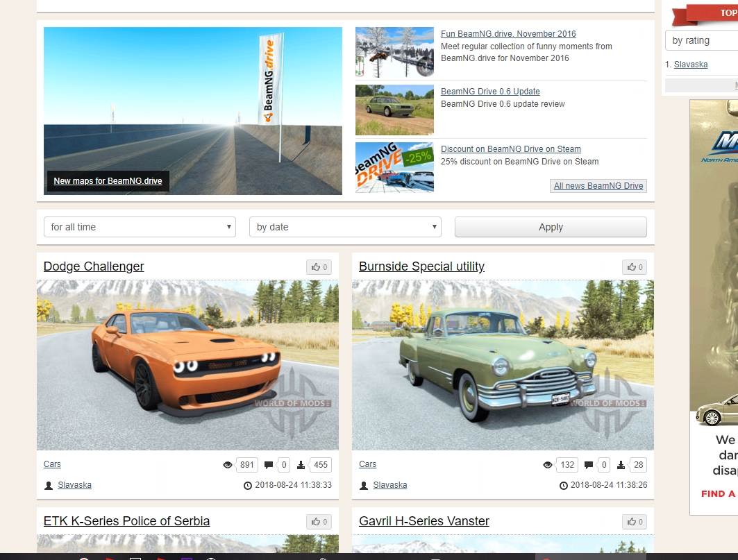Click views eye icon for Burnside Special
This screenshot has width=738, height=560.
[547, 465]
